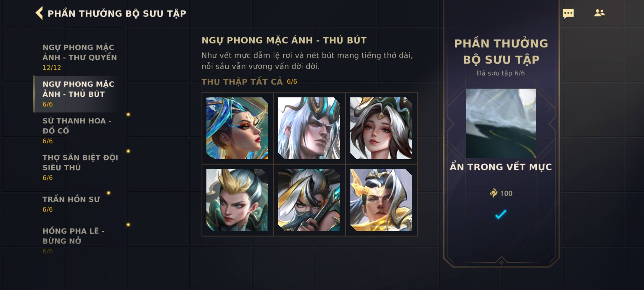Open Thợ Săn Biệt Đội Siêu Thú collection
This screenshot has width=644, height=290.
(80, 167)
